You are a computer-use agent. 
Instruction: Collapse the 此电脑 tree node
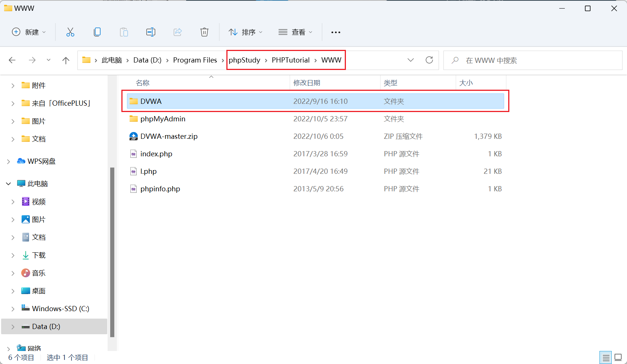9,184
